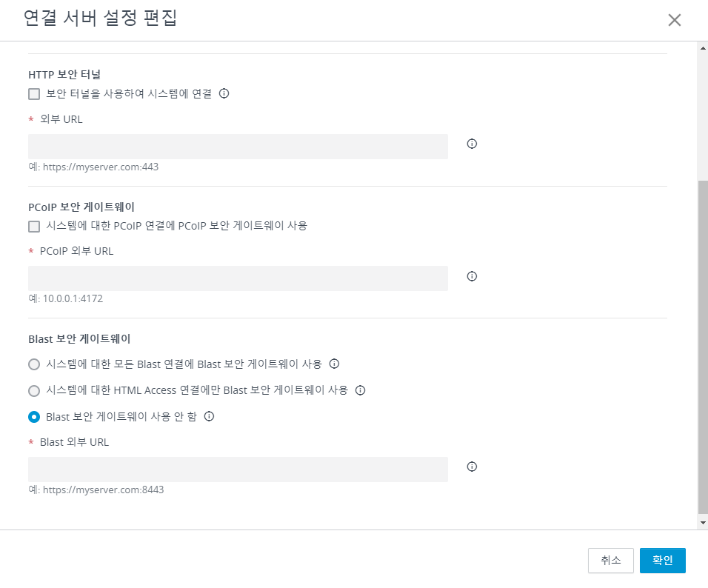Focus the HTTP 외부 URL input field

click(x=238, y=147)
